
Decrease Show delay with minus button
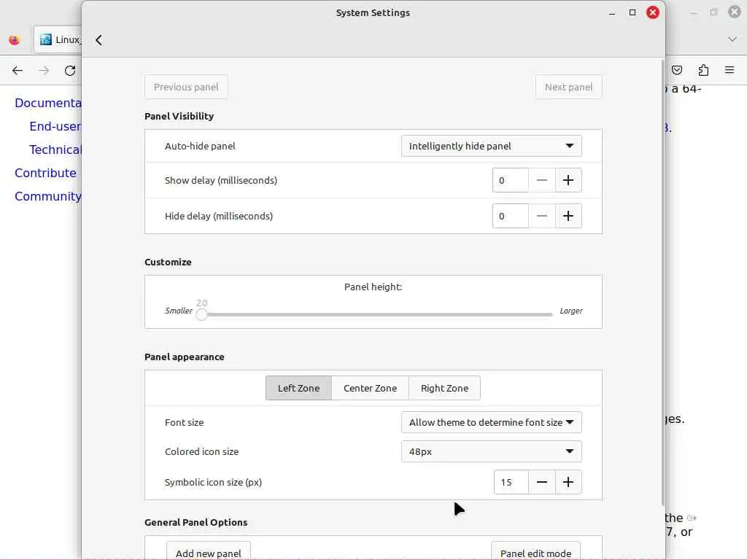point(541,180)
